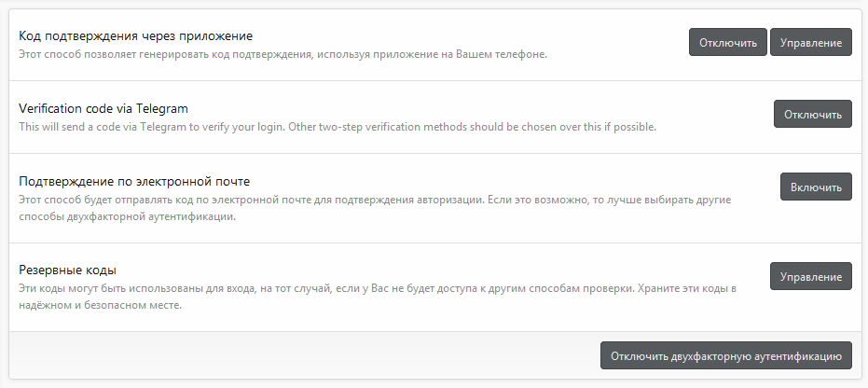Screen dimensions: 868x388
Task: Select heading Подтверждение по электронной почте
Action: [x=134, y=181]
